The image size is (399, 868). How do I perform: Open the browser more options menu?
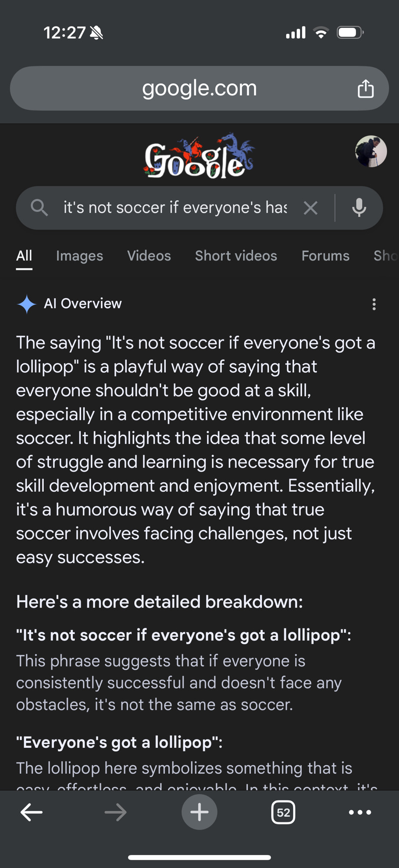tap(360, 812)
